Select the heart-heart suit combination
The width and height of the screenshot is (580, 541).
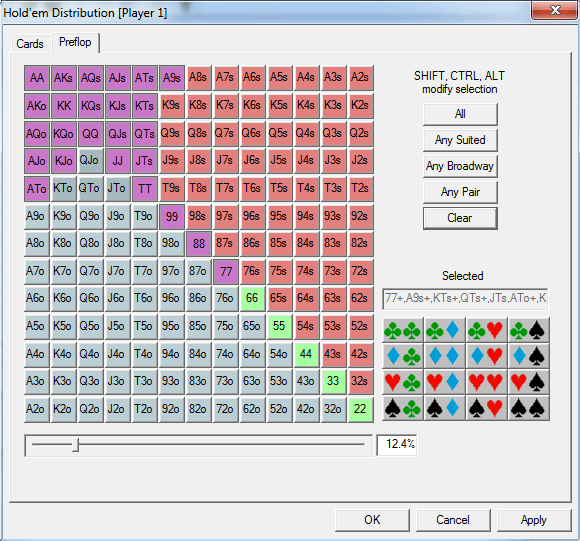486,382
